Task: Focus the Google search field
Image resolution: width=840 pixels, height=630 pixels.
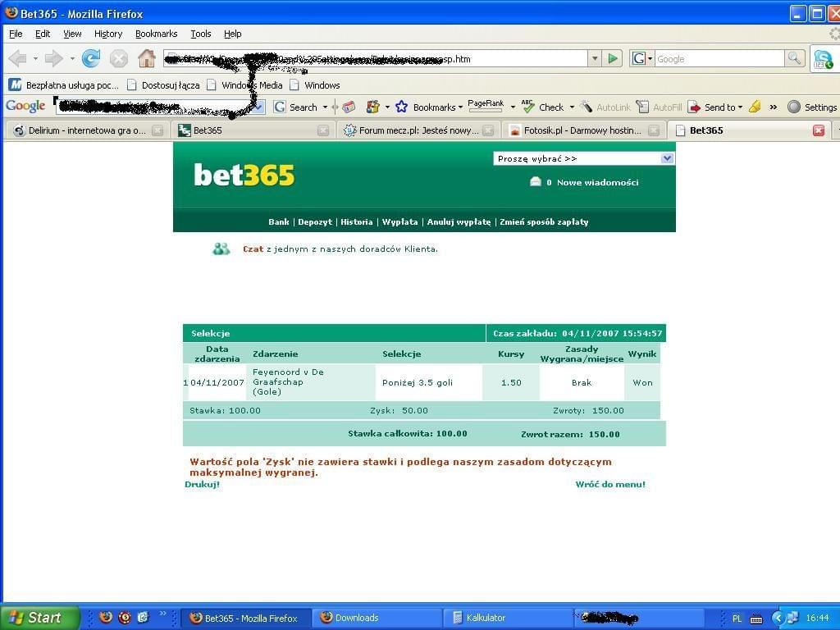Action: (719, 58)
